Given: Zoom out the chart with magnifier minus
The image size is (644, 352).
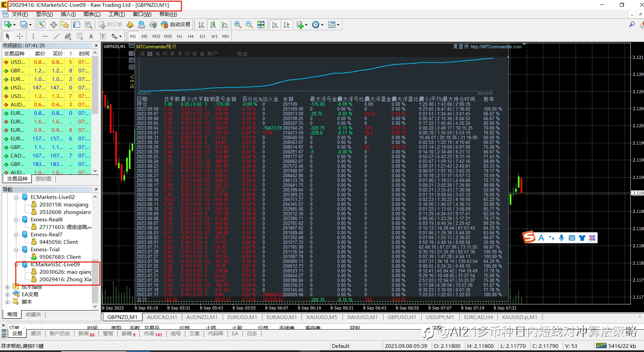Looking at the screenshot, I should coord(249,24).
